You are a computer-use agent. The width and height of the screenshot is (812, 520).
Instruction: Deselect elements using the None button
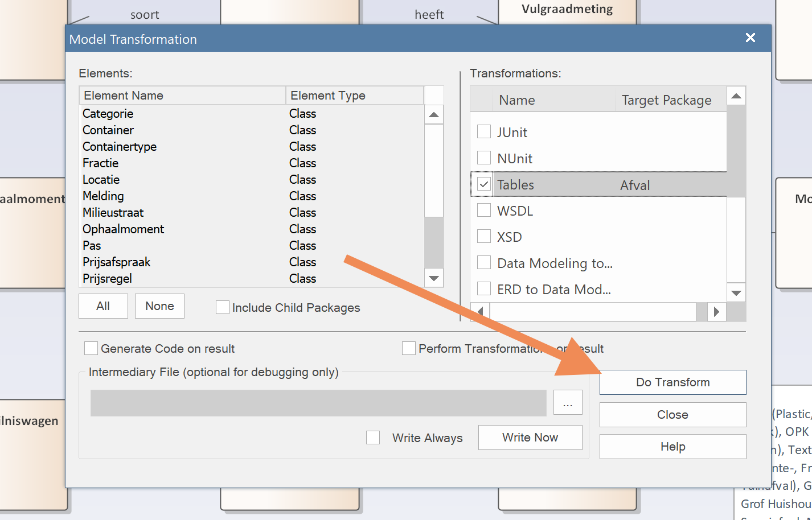pyautogui.click(x=159, y=306)
